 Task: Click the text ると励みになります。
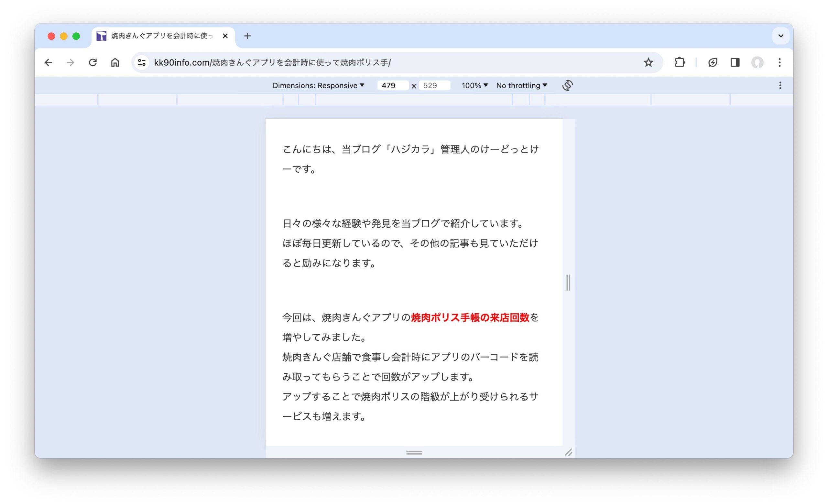pos(329,263)
